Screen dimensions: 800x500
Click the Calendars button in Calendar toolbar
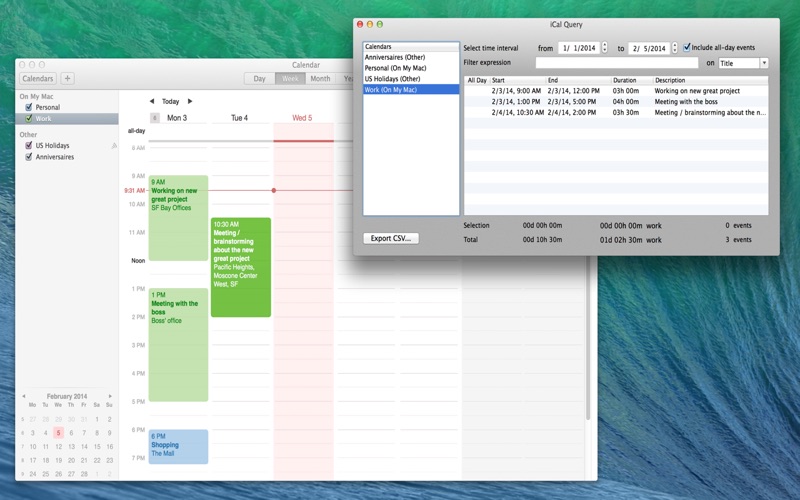coord(38,79)
